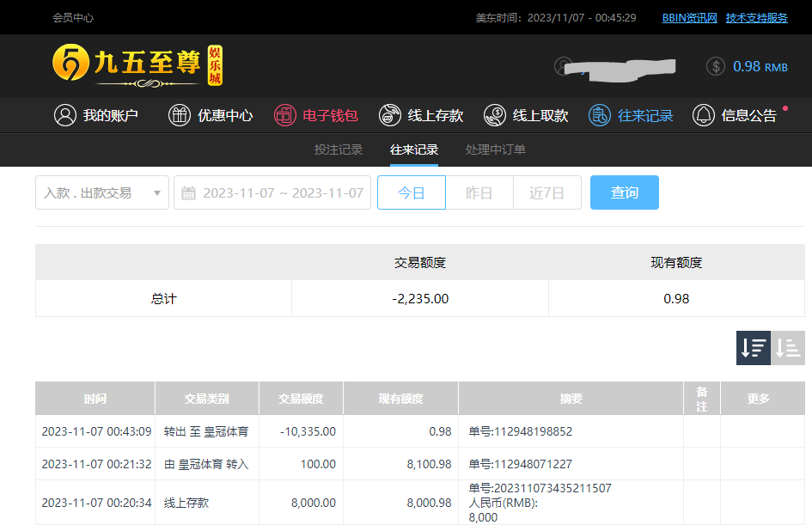The height and width of the screenshot is (531, 812).
Task: Click the calendar icon in date field
Action: pyautogui.click(x=189, y=192)
